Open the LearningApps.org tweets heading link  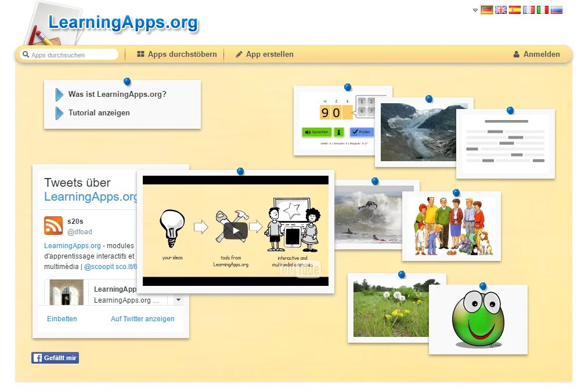coord(91,197)
